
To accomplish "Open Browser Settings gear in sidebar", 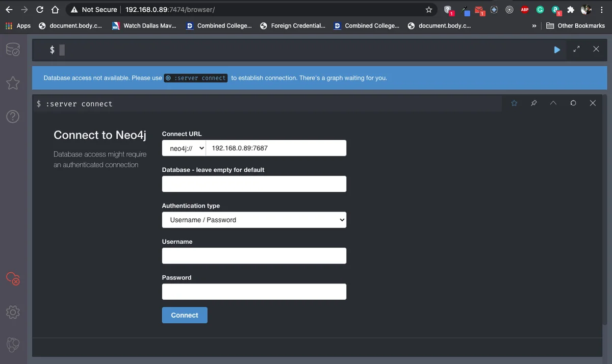I will click(13, 312).
